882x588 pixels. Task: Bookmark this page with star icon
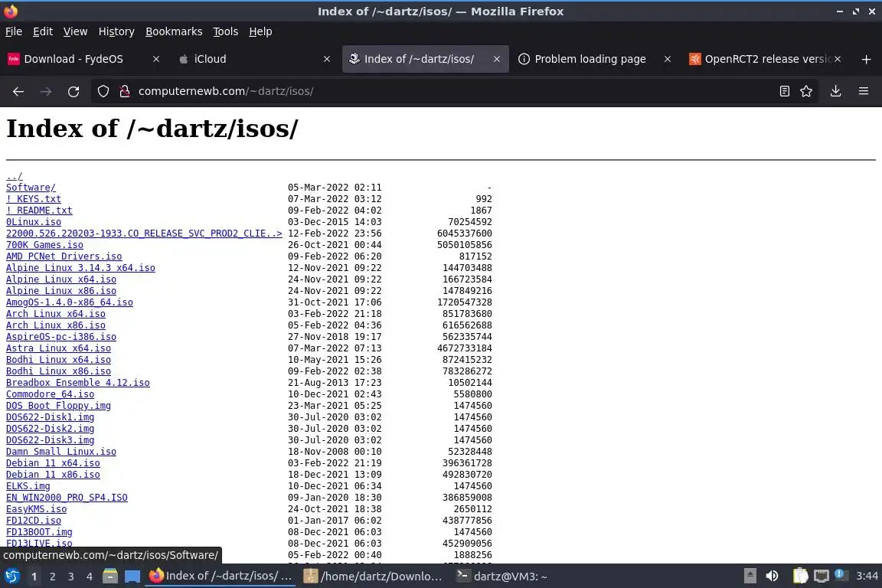point(806,91)
